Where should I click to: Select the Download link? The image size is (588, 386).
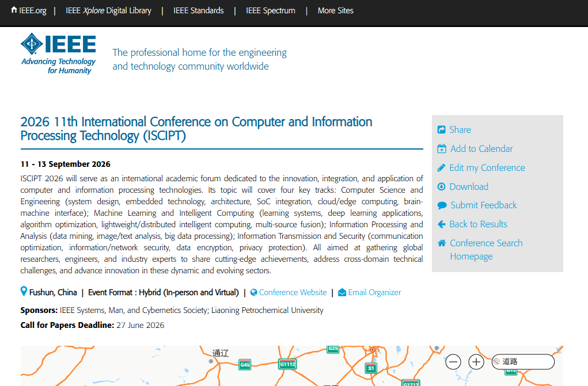(469, 186)
